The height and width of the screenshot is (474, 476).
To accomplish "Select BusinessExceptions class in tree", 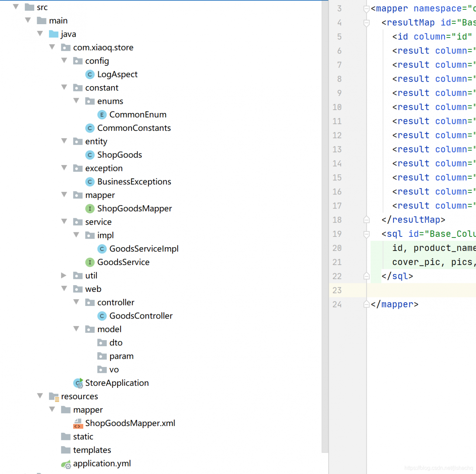I will coord(134,182).
